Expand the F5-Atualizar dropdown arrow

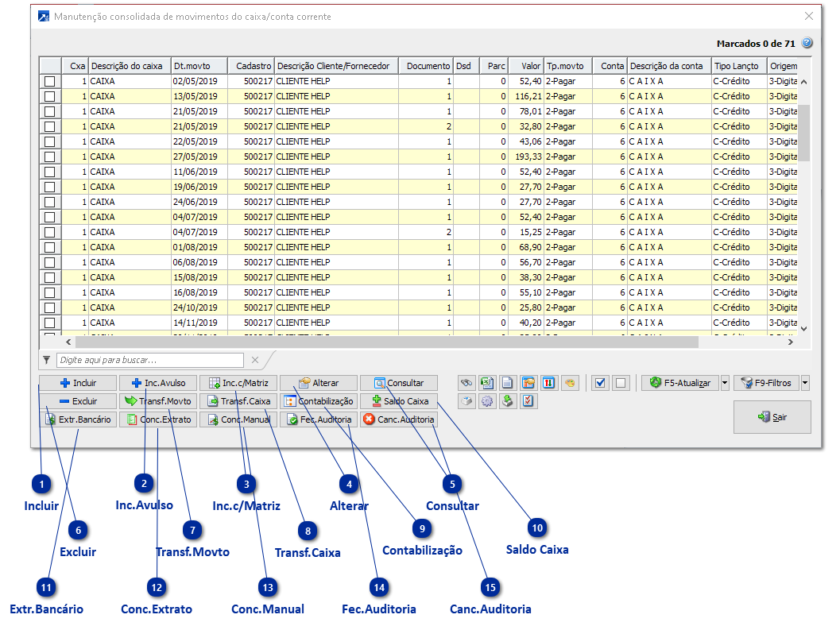[724, 383]
